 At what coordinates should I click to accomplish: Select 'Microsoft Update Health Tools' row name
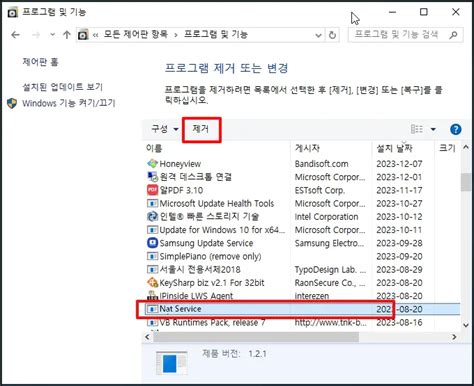pyautogui.click(x=217, y=203)
